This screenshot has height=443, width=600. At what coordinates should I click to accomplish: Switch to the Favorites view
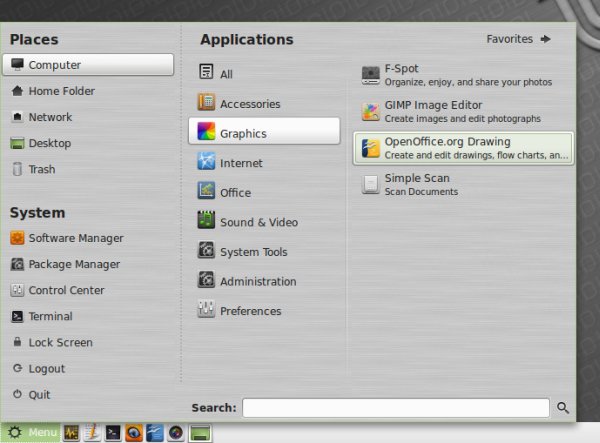518,39
